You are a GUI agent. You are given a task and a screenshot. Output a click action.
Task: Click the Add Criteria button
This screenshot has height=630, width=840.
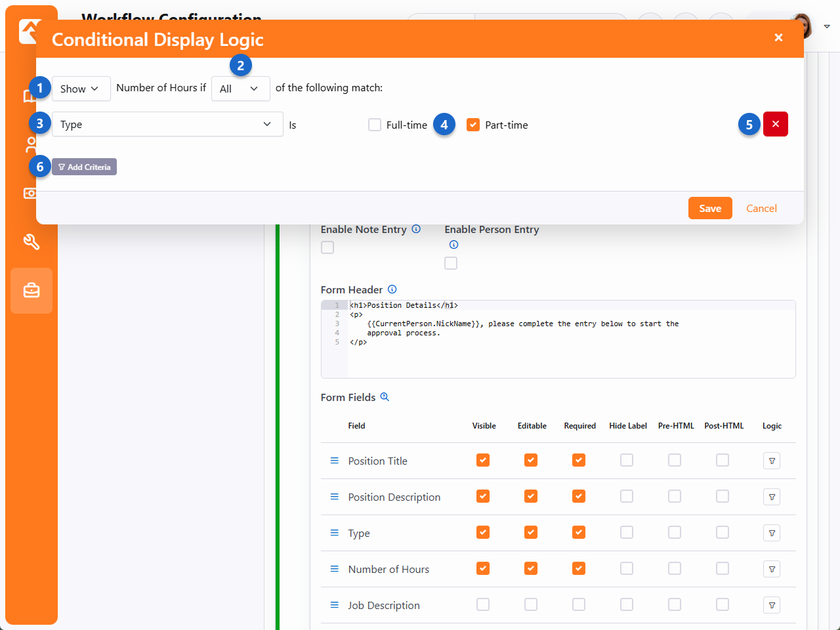[x=84, y=167]
